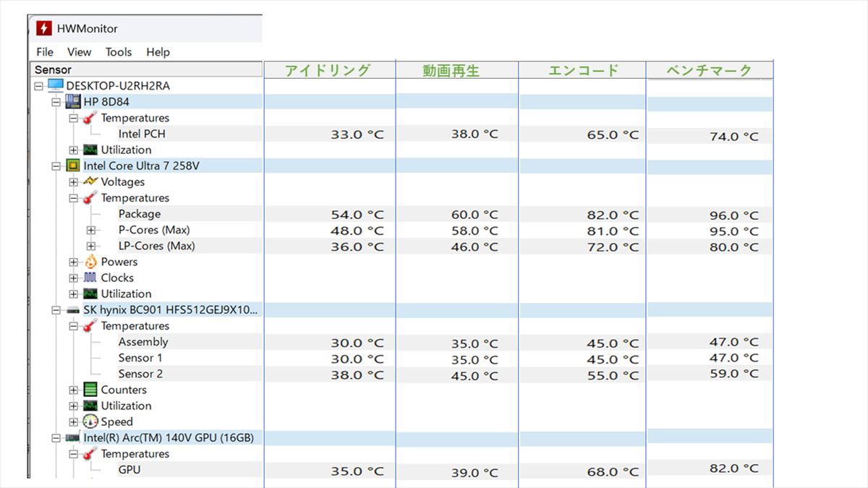Click the 96.0 °C Package benchmark value
The image size is (868, 488).
(x=733, y=215)
